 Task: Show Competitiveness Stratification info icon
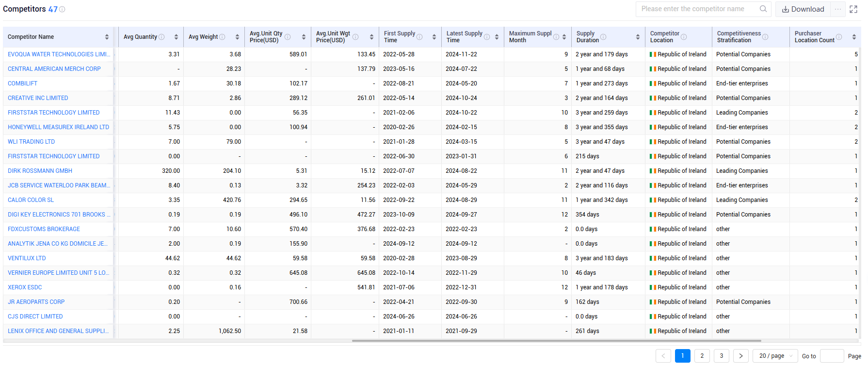[x=765, y=37]
